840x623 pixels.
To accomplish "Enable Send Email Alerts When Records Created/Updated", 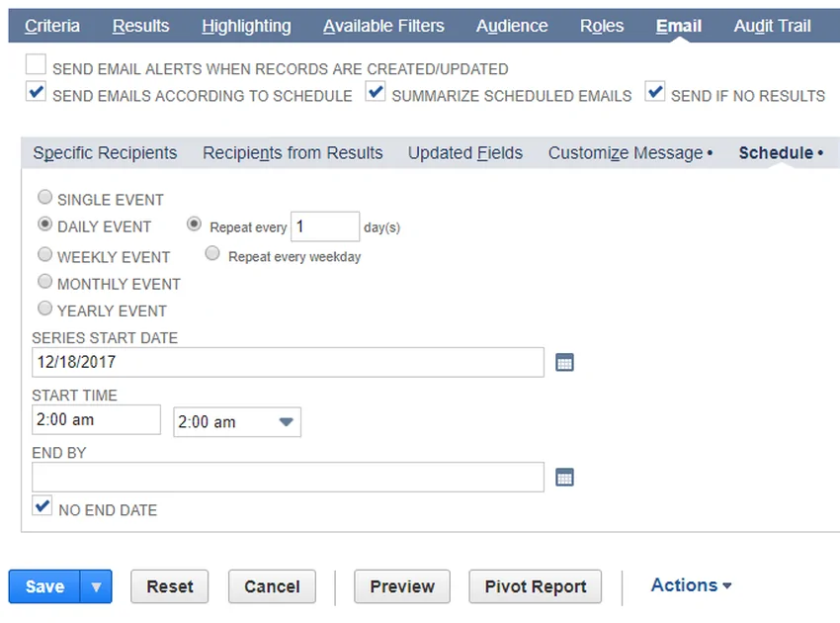I will (x=37, y=66).
